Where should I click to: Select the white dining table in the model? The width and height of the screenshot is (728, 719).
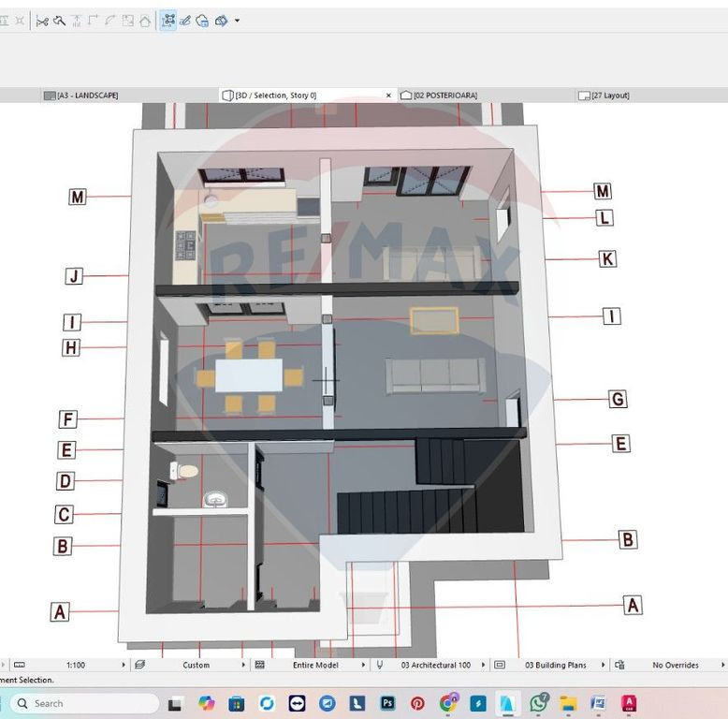pyautogui.click(x=249, y=375)
